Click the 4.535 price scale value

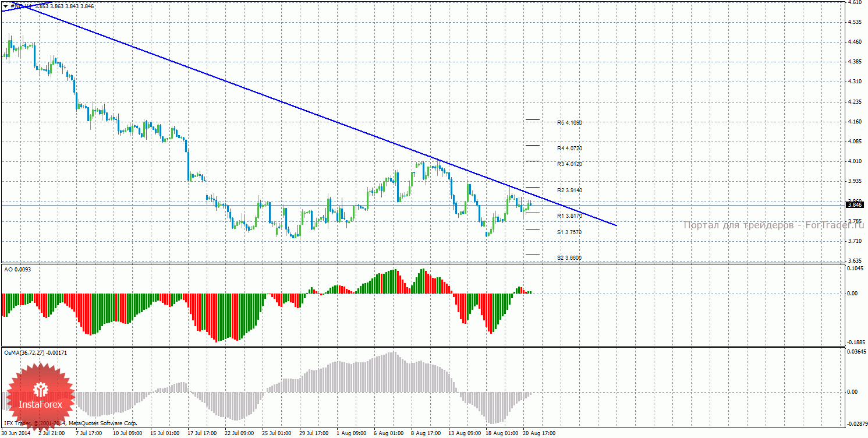click(x=855, y=22)
